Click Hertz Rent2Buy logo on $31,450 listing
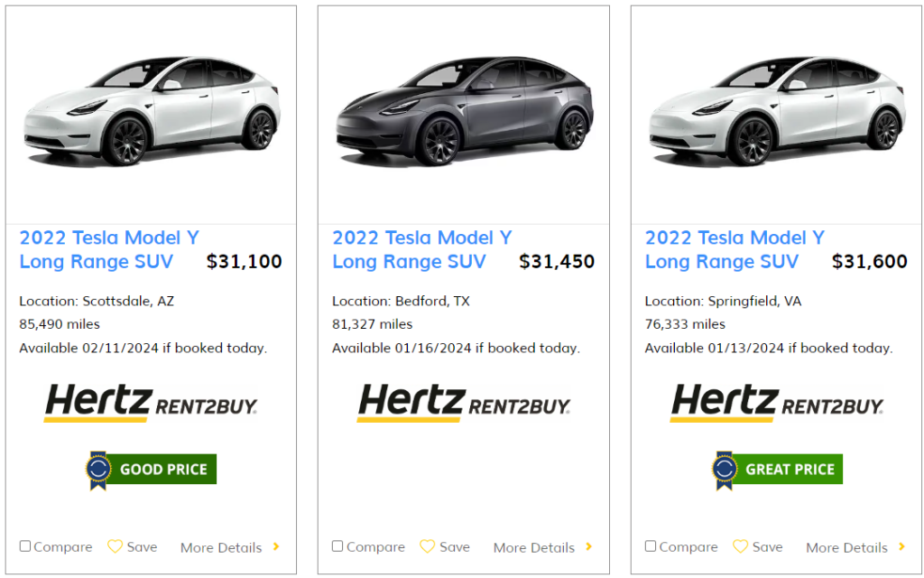The width and height of the screenshot is (924, 578). 464,403
